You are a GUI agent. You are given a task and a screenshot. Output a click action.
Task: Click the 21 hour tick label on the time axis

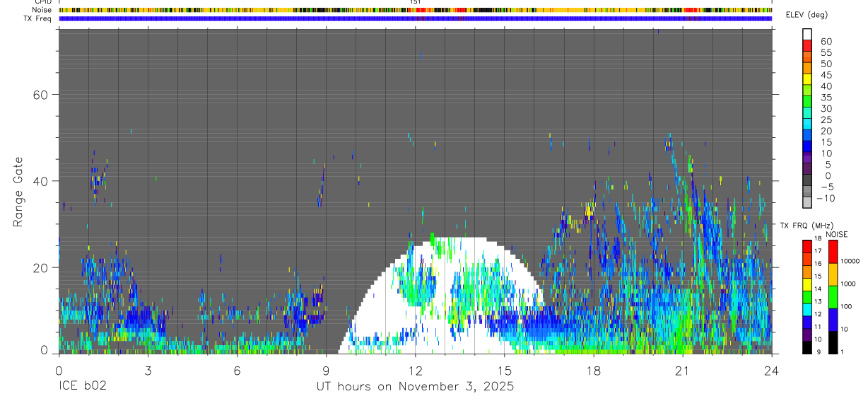pyautogui.click(x=682, y=370)
